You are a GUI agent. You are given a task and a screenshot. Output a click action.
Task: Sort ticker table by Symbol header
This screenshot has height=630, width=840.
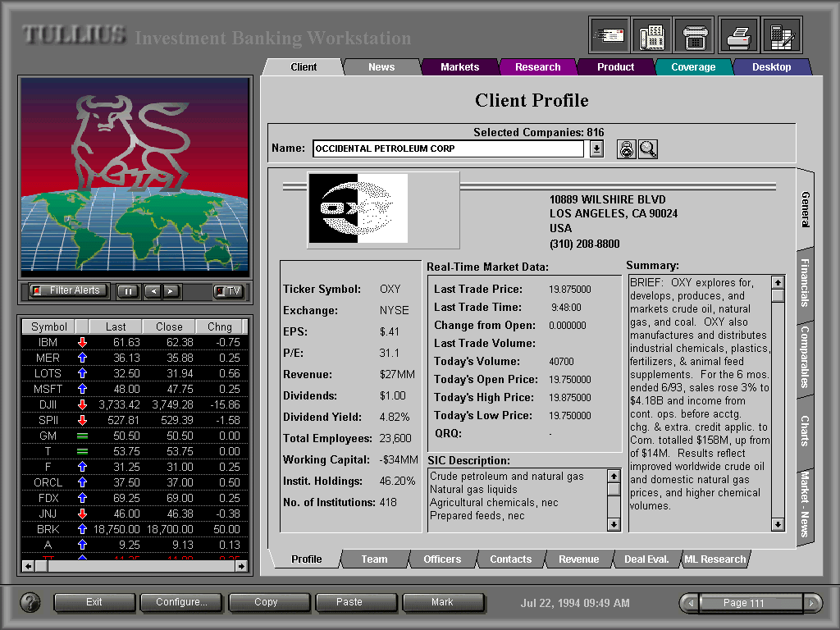coord(48,326)
